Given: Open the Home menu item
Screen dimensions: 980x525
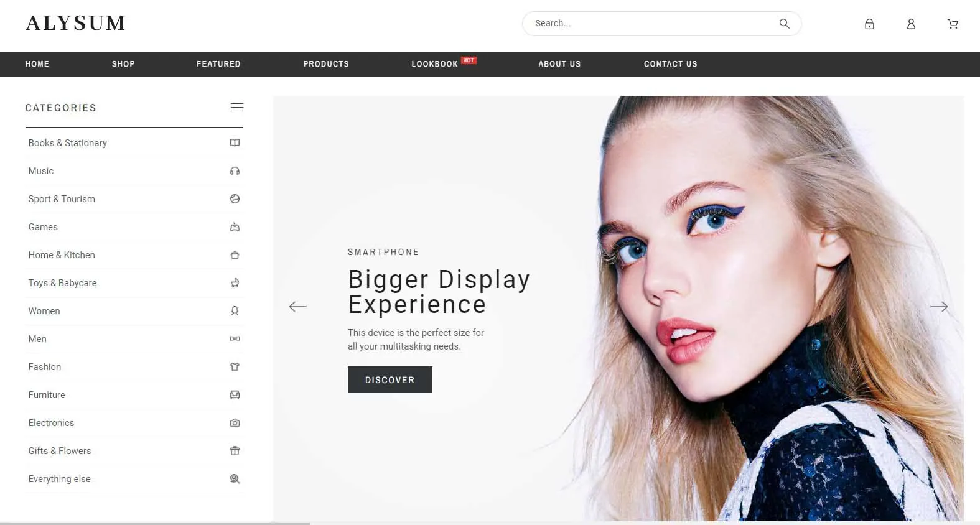Looking at the screenshot, I should [x=37, y=64].
